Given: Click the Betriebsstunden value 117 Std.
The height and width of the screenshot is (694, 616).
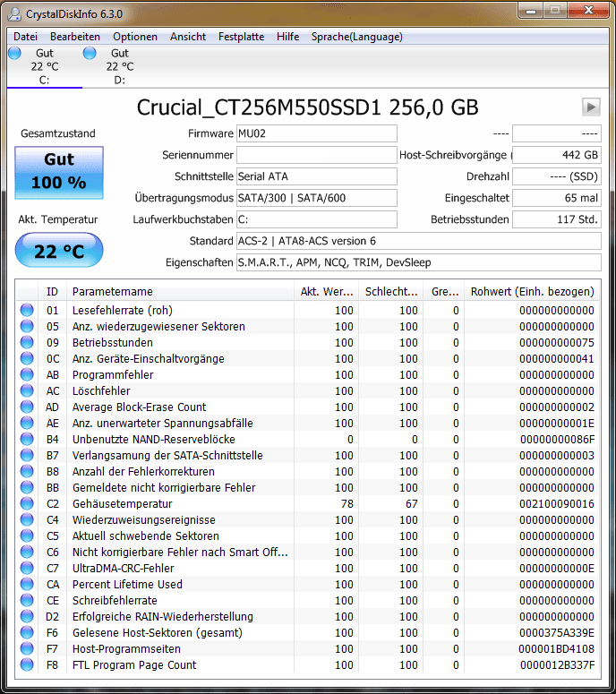Looking at the screenshot, I should [x=557, y=219].
